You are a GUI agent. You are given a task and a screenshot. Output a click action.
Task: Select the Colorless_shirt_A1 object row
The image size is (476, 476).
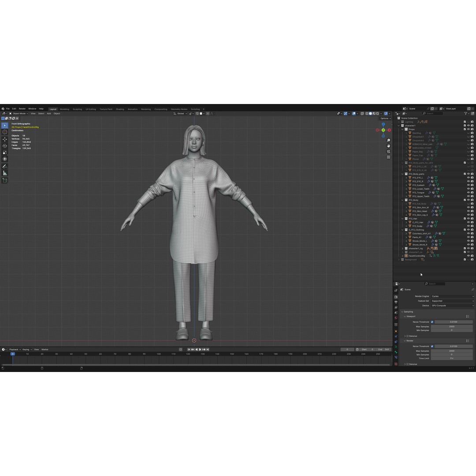coord(421,234)
